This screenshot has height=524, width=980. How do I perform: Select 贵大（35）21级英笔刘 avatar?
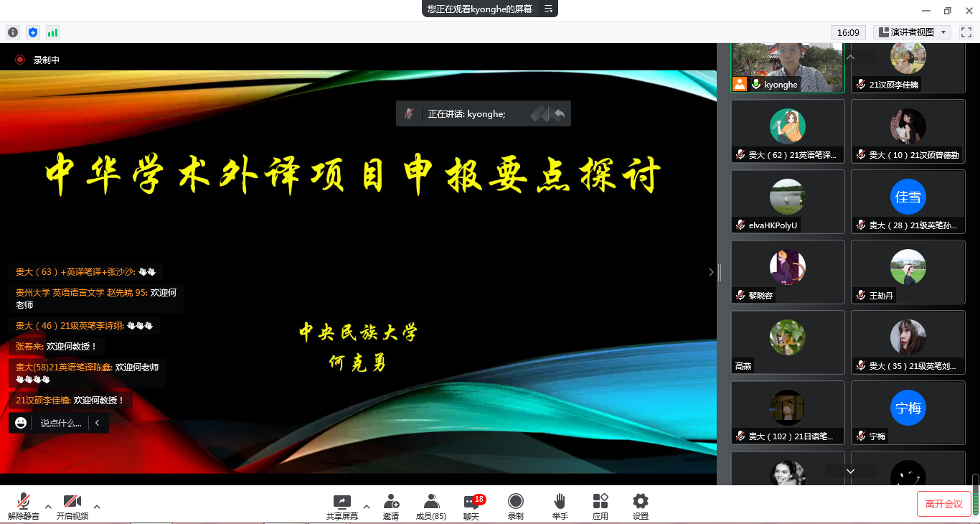point(908,337)
